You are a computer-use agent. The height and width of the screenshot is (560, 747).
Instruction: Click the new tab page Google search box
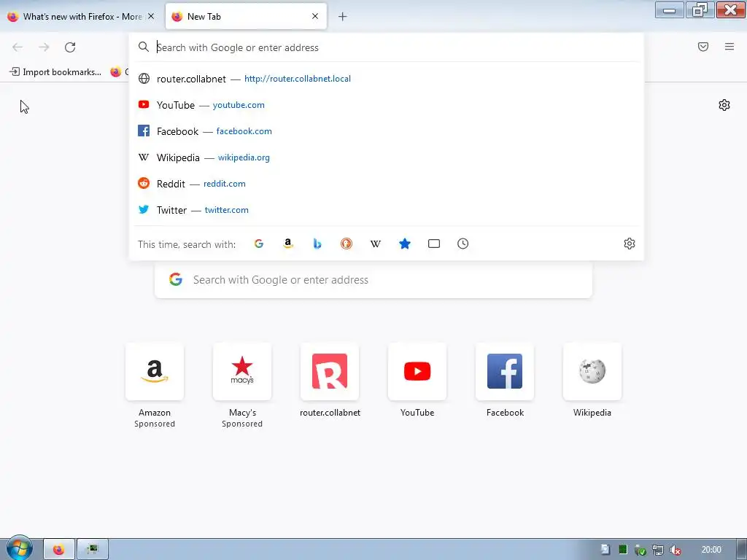tap(373, 280)
